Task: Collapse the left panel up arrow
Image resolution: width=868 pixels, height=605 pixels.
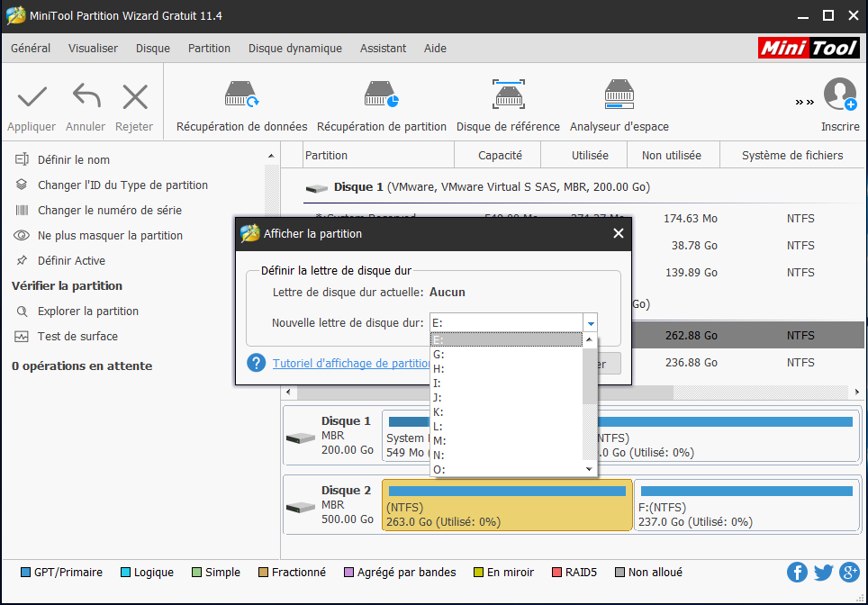Action: click(271, 156)
